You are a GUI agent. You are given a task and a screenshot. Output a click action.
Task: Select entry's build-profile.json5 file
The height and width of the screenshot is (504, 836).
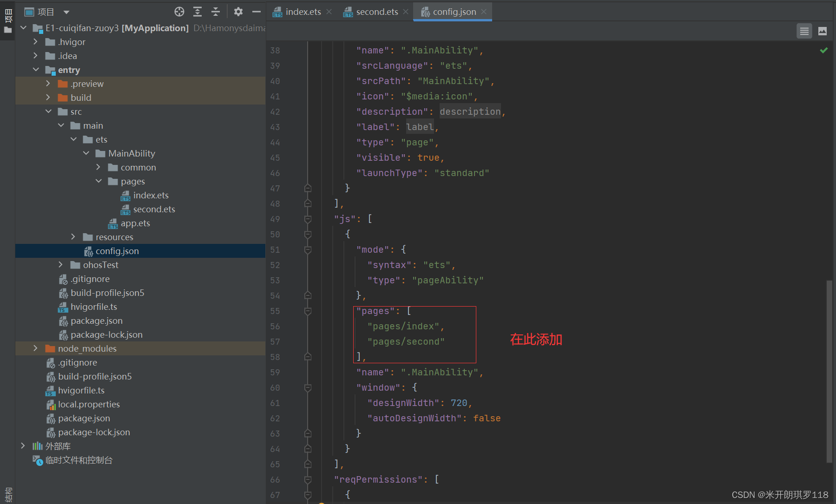click(x=107, y=293)
